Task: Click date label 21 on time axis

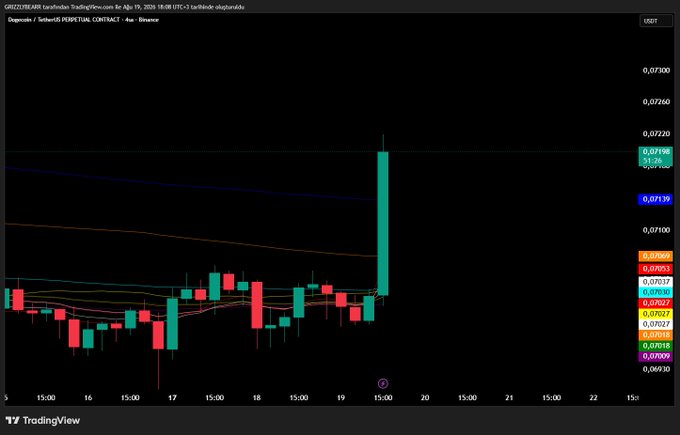Action: pyautogui.click(x=509, y=398)
